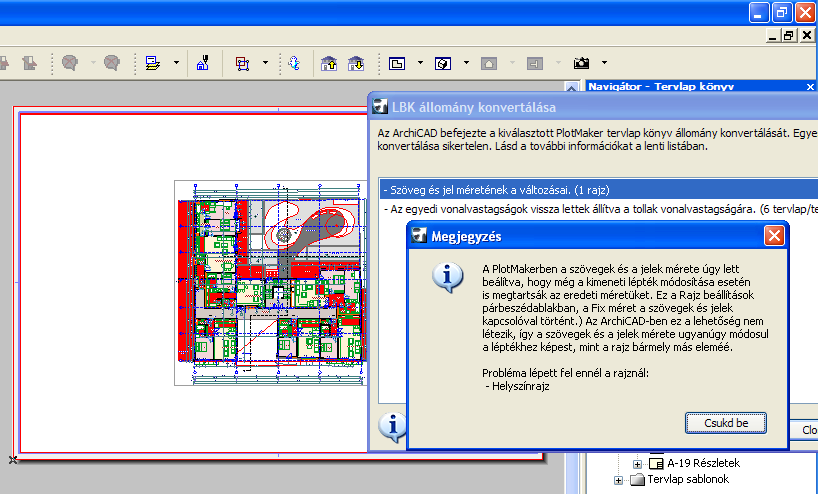Click the 3D window cube icon

tap(443, 64)
